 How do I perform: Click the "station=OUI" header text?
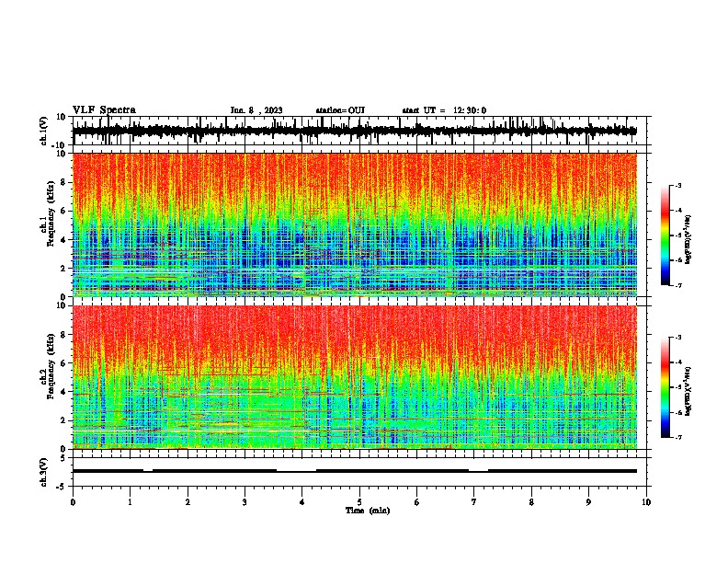(340, 110)
